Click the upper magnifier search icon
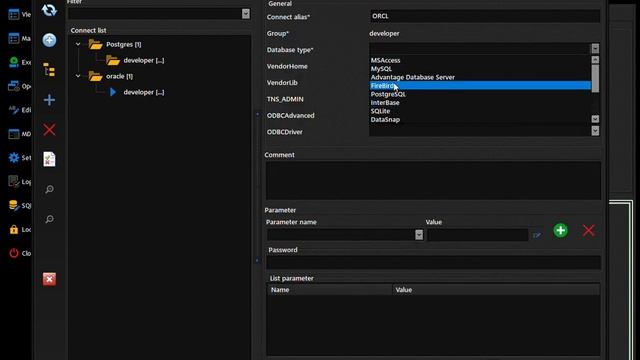The width and height of the screenshot is (640, 360). (x=49, y=189)
